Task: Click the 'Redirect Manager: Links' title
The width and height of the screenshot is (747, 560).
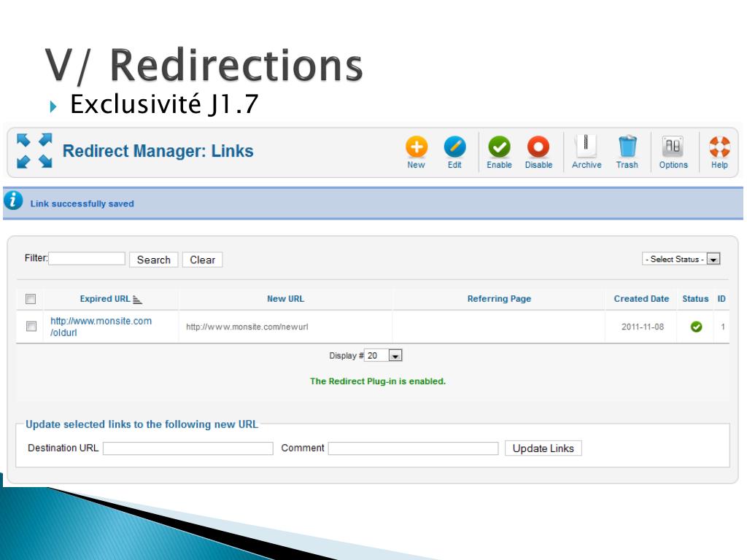Action: (158, 151)
